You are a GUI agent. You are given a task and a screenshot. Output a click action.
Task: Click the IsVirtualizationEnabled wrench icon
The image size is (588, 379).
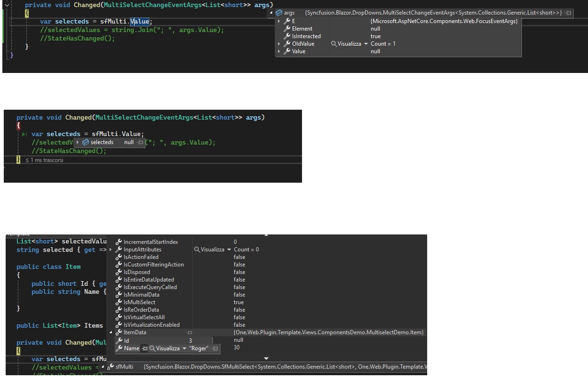click(119, 325)
